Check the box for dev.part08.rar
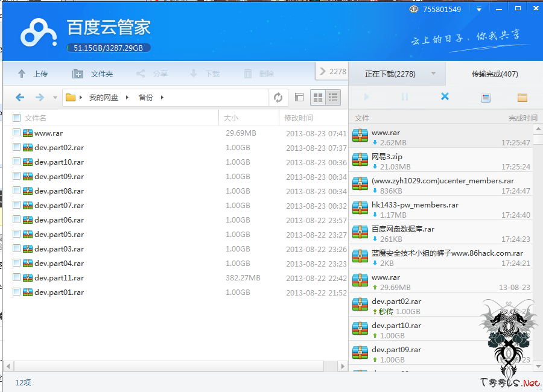 [16, 190]
